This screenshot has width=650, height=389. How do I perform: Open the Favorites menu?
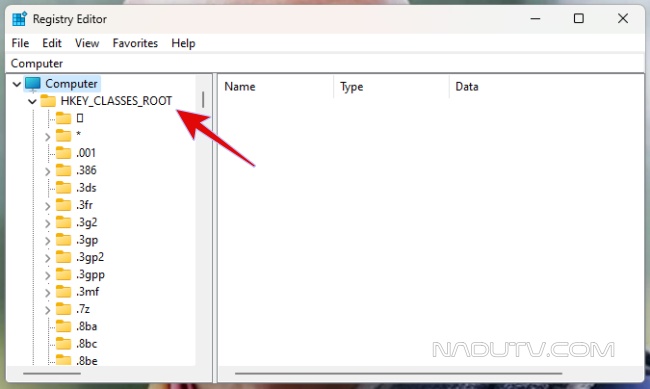click(x=135, y=43)
